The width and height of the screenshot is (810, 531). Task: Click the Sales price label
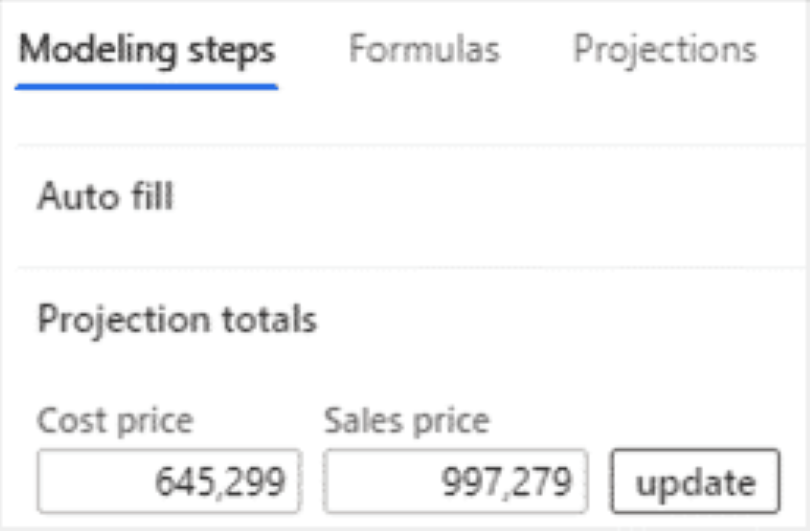pyautogui.click(x=407, y=421)
